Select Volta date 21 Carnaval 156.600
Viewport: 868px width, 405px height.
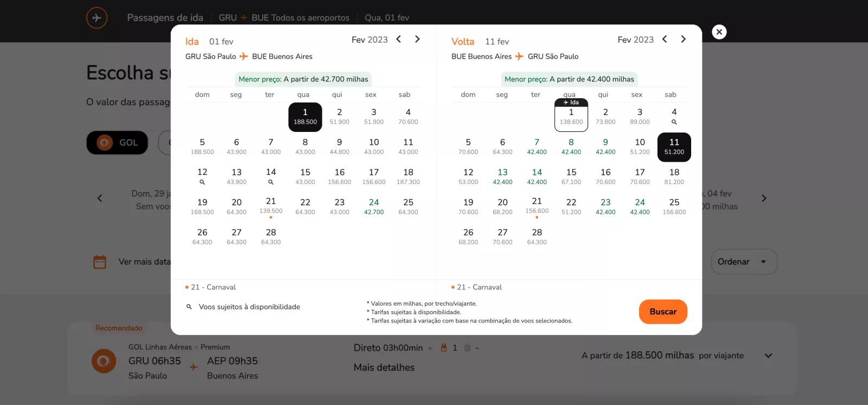[x=537, y=206]
